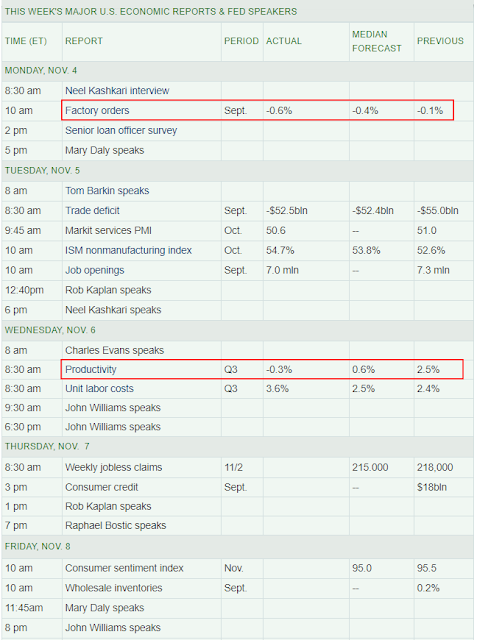Select Productivity forecast value 0.6%

pyautogui.click(x=364, y=370)
